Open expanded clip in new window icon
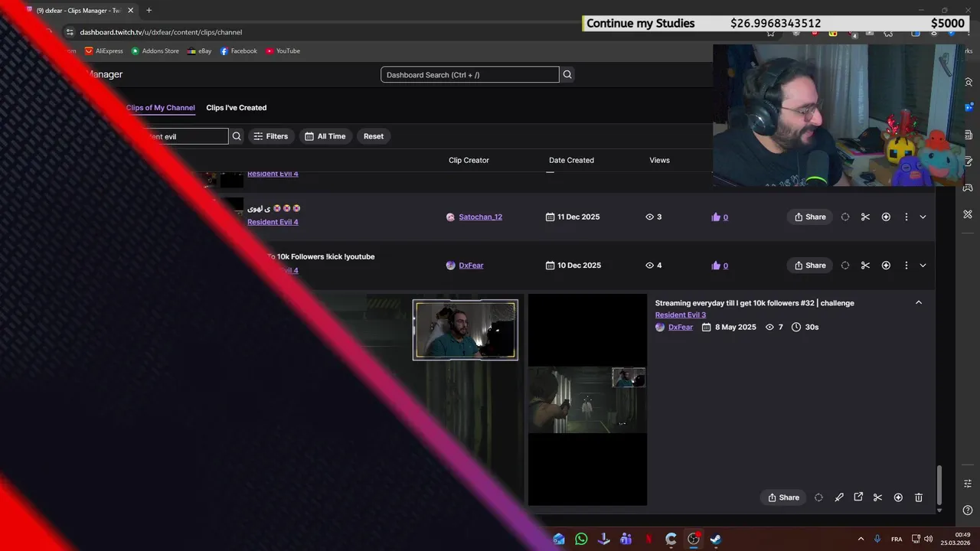The width and height of the screenshot is (980, 551). click(858, 497)
